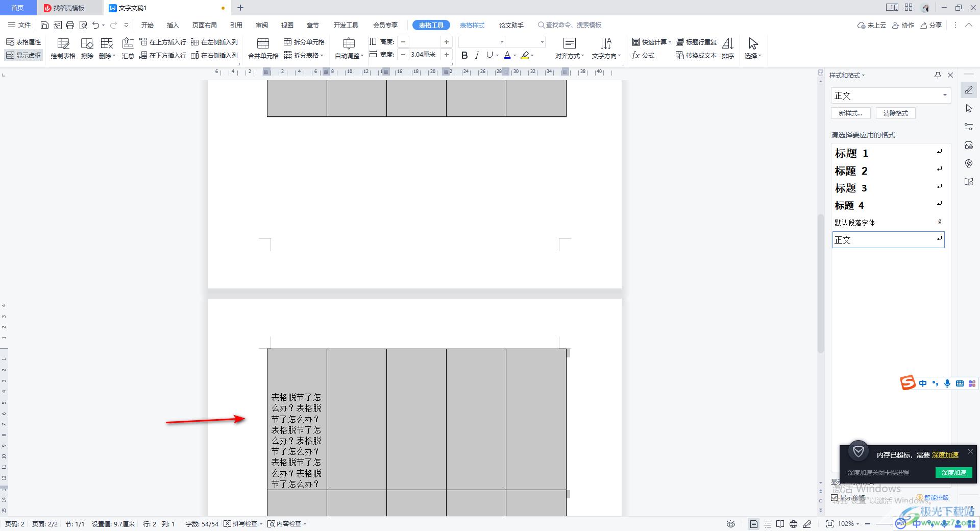Switch to reading layout view in status bar
The height and width of the screenshot is (531, 980).
tap(780, 524)
